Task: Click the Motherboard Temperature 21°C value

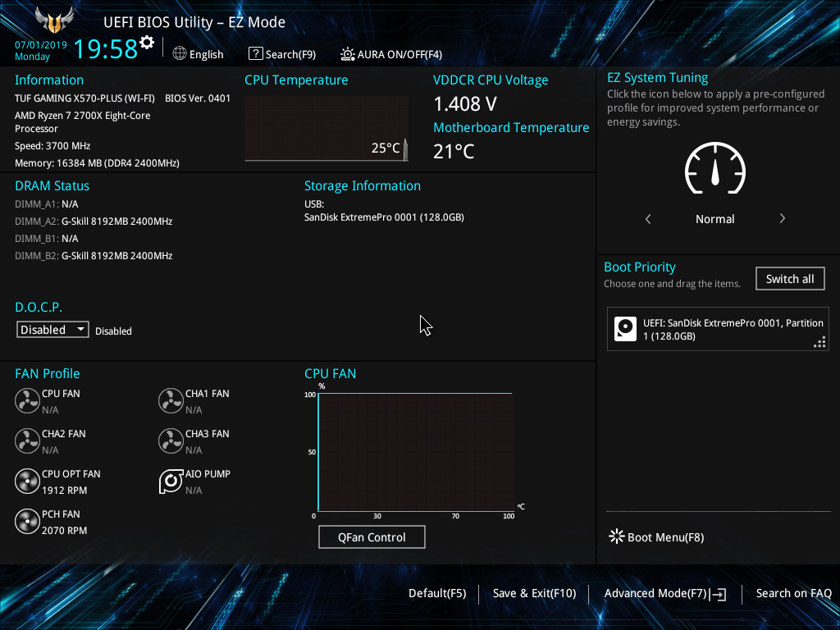Action: 454,152
